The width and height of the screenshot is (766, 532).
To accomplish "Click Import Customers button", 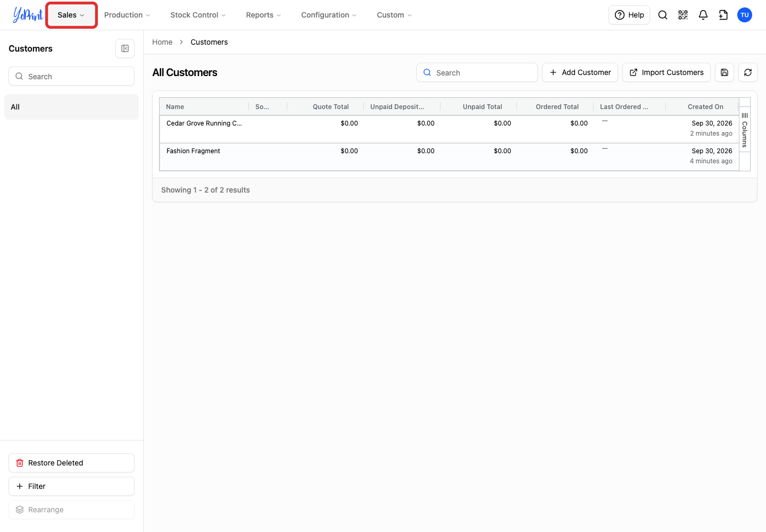I will pyautogui.click(x=667, y=72).
